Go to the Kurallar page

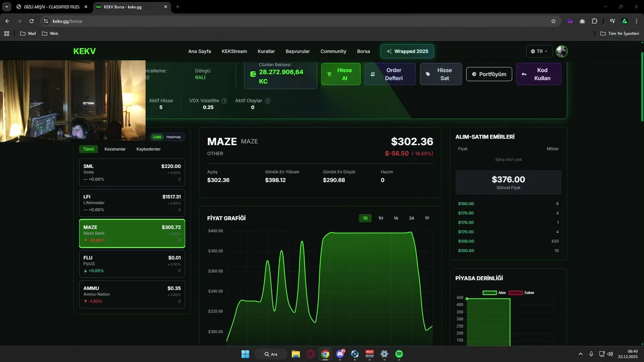(x=266, y=51)
